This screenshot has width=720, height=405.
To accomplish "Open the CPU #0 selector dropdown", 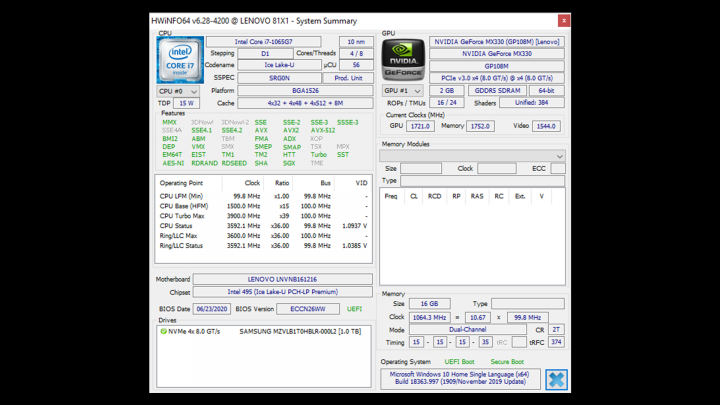I will pyautogui.click(x=178, y=91).
